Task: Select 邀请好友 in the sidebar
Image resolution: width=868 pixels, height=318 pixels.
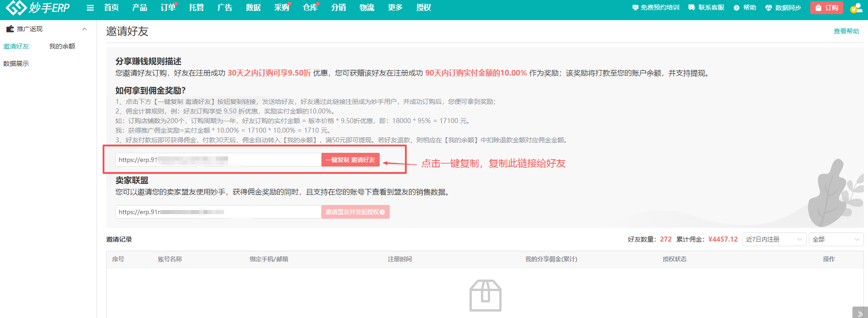Action: tap(16, 46)
